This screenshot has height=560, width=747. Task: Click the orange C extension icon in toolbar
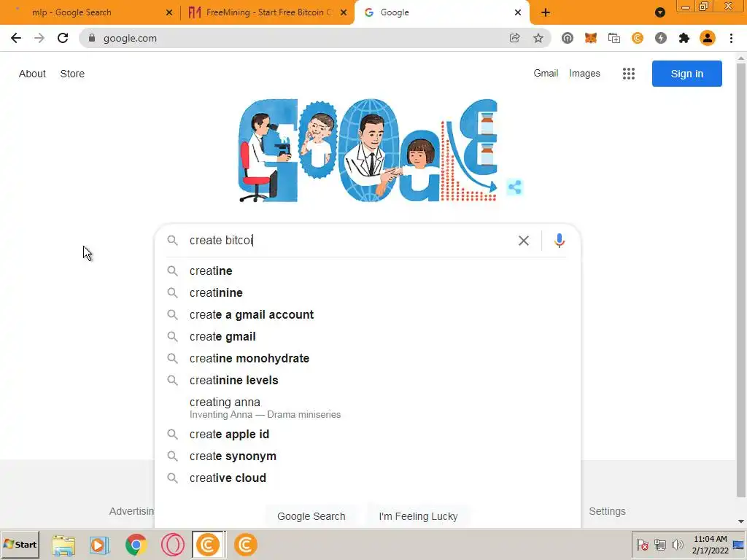click(638, 38)
